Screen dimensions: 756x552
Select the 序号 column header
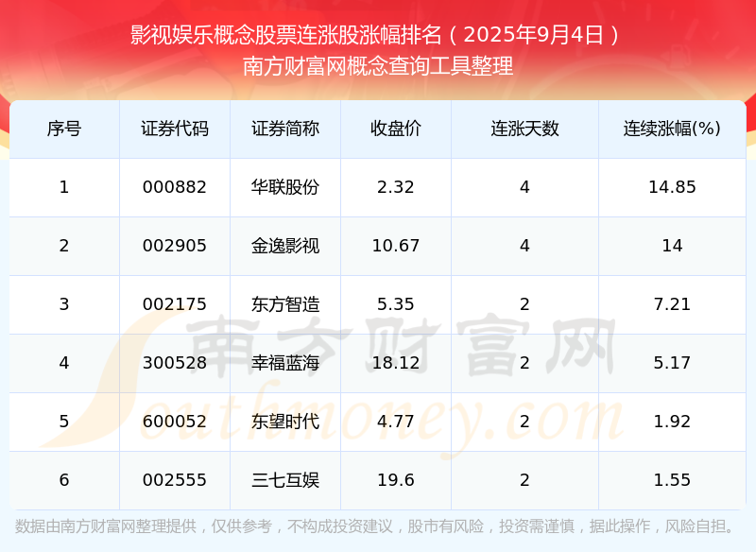pyautogui.click(x=64, y=129)
